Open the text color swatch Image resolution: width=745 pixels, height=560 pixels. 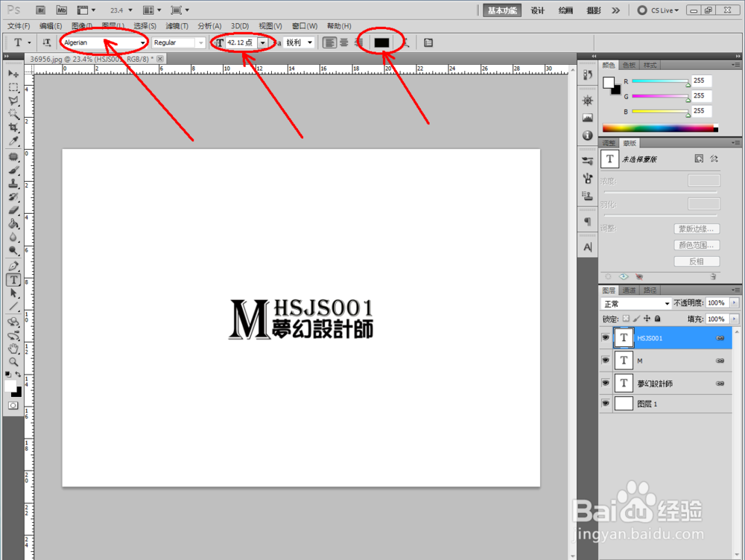click(x=381, y=42)
